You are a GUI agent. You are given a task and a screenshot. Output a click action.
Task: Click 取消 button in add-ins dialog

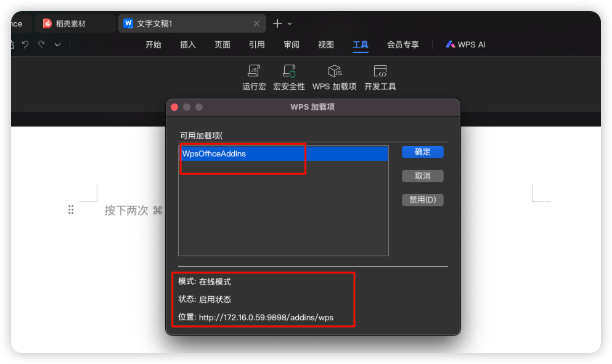click(423, 176)
